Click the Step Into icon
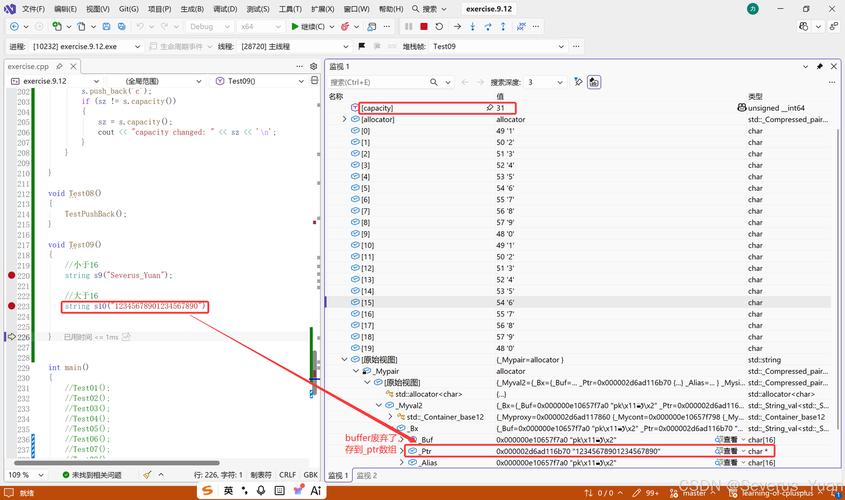The width and height of the screenshot is (845, 500). [473, 26]
